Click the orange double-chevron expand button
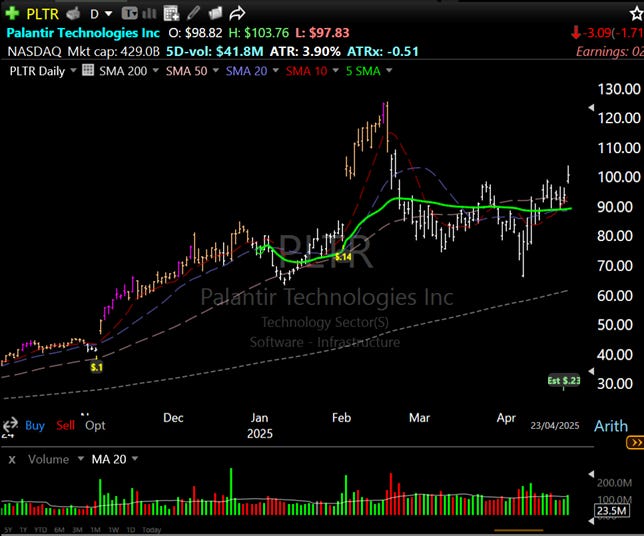This screenshot has height=536, width=644. (635, 442)
